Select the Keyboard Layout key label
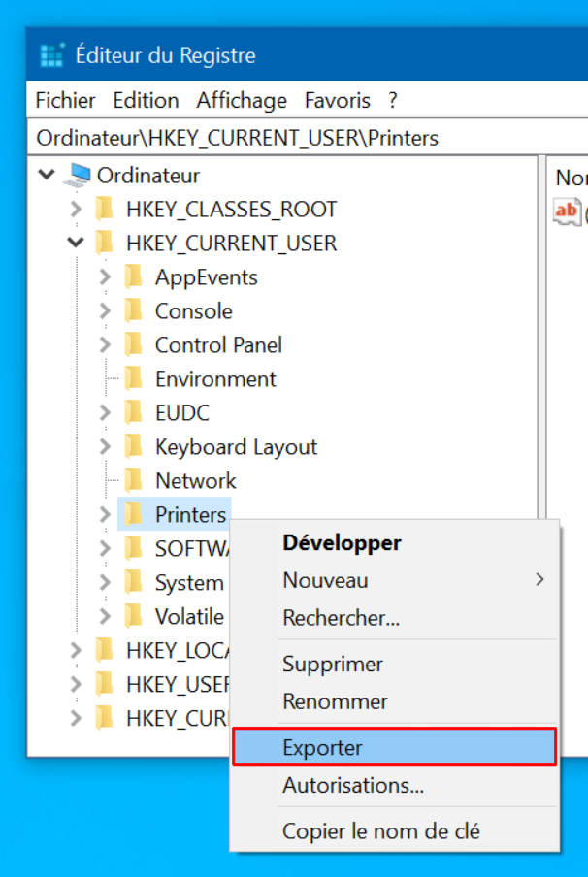Image resolution: width=588 pixels, height=877 pixels. coord(236,447)
